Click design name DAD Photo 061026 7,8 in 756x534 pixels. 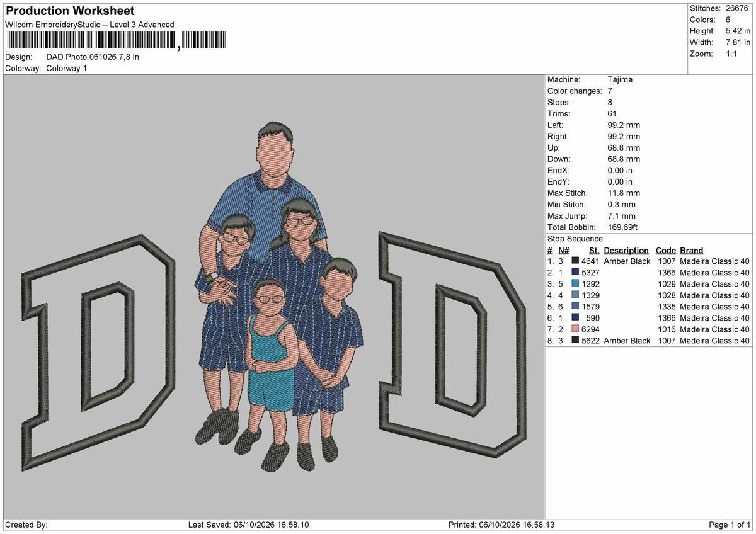pyautogui.click(x=93, y=57)
